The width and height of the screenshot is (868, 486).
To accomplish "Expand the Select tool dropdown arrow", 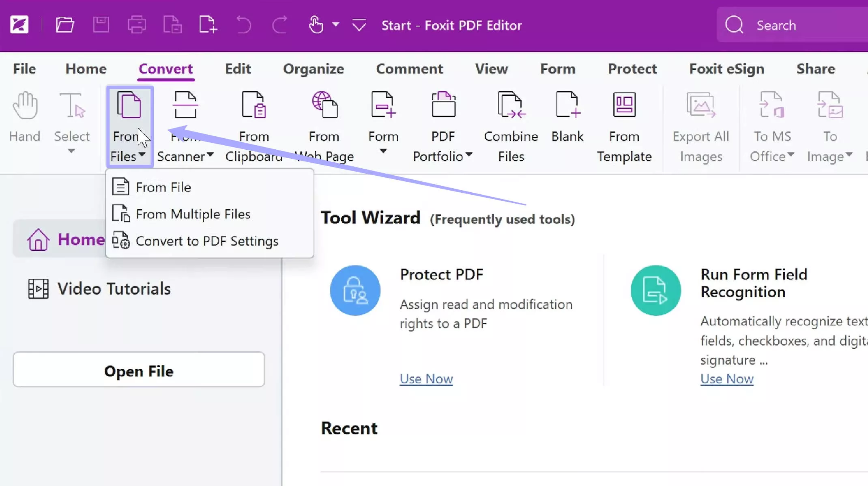I will 71,151.
